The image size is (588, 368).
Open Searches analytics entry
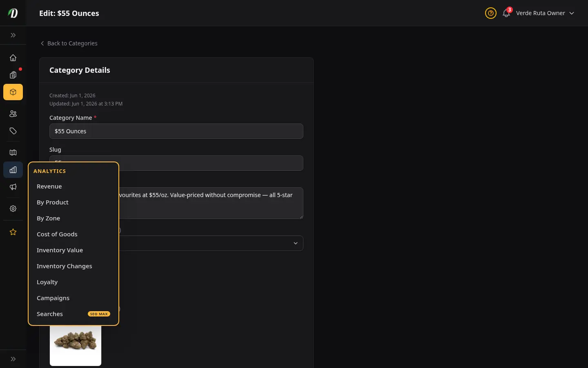point(73,314)
